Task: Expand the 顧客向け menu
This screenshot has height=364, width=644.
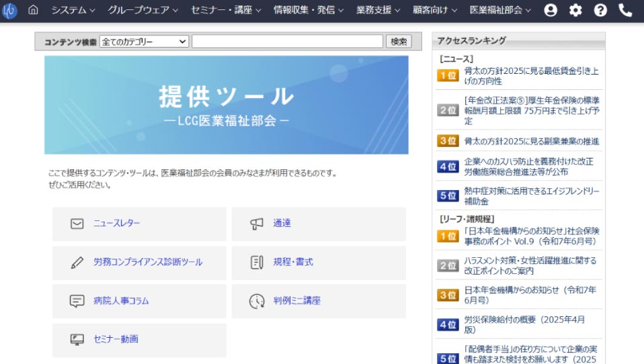Action: [x=434, y=10]
